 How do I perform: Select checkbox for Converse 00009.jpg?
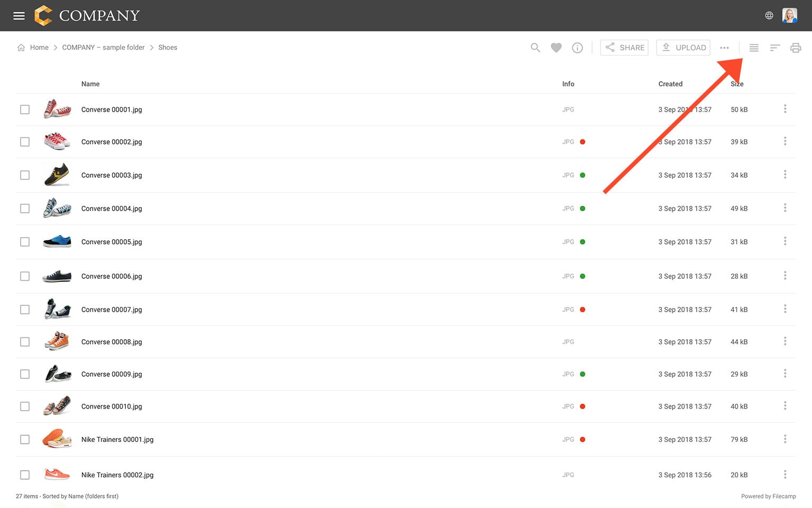(x=25, y=374)
